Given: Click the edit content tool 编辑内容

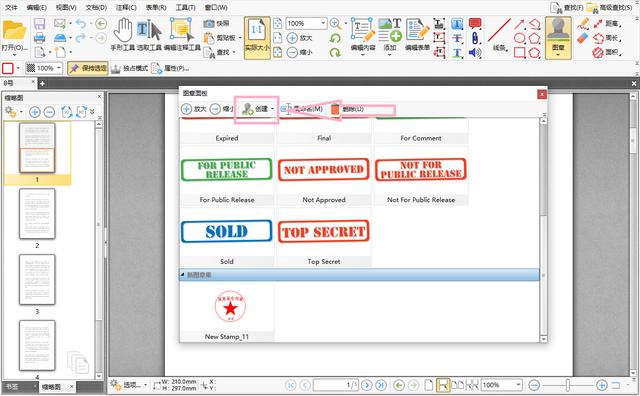Looking at the screenshot, I should click(x=362, y=36).
